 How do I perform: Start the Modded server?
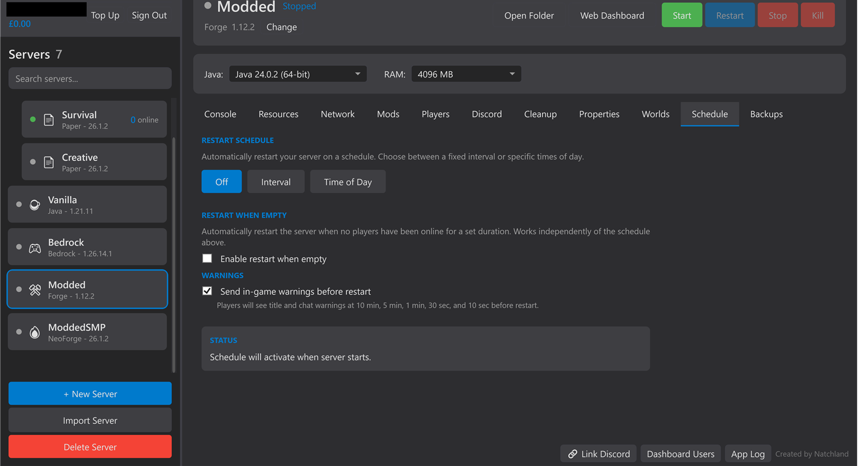pyautogui.click(x=682, y=15)
